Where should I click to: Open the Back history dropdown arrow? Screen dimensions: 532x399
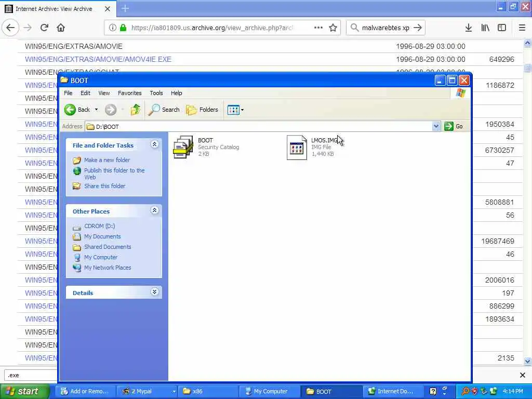click(96, 110)
